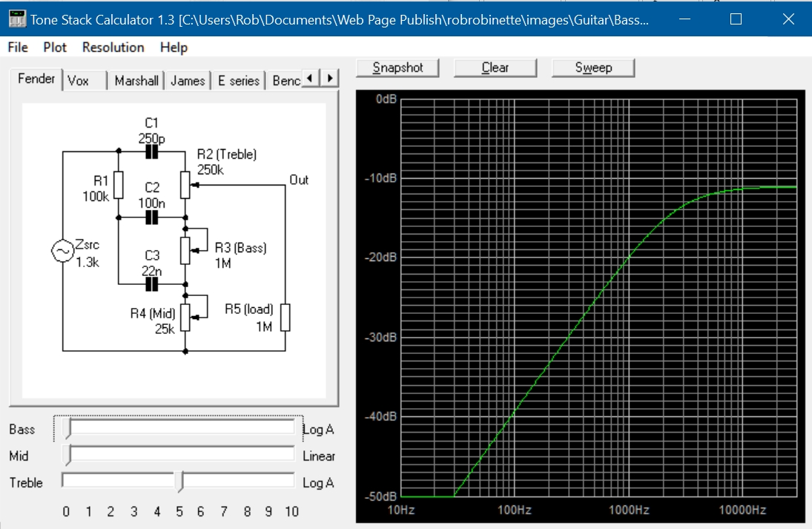The width and height of the screenshot is (812, 529).
Task: Click the "Log A" label beside Treble
Action: click(318, 483)
